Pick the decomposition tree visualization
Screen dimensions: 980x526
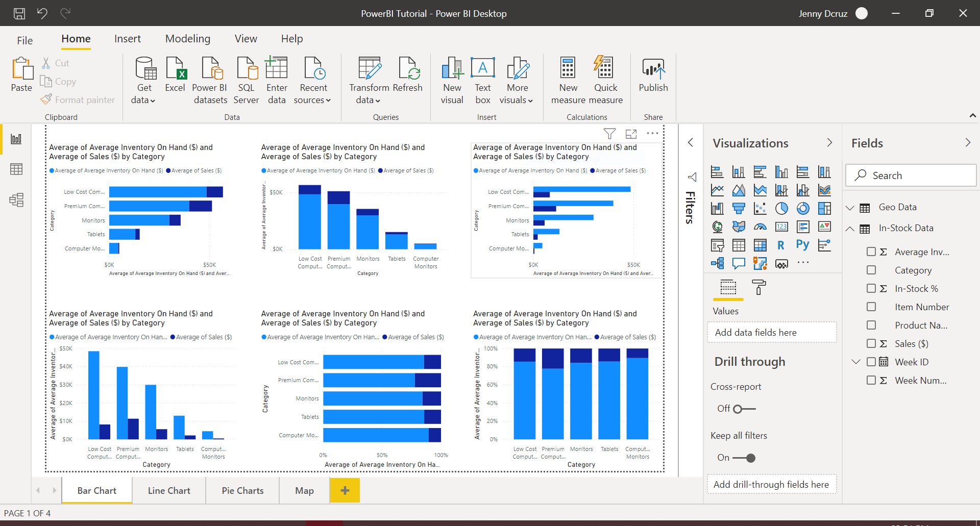coord(717,263)
